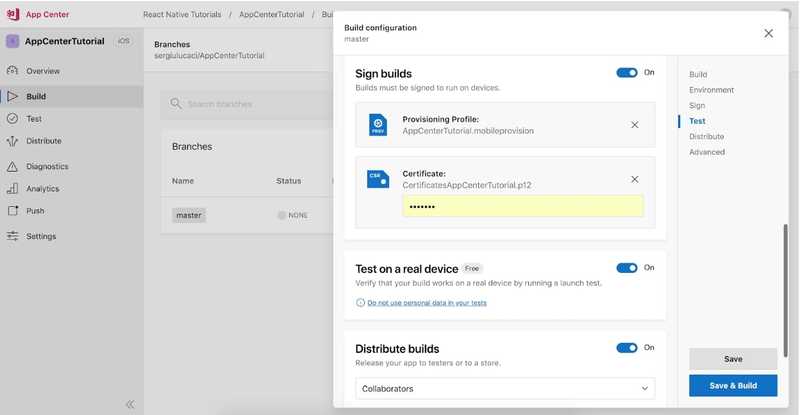Viewport: 800px width, 415px height.
Task: Click the iOS platform badge
Action: click(123, 41)
